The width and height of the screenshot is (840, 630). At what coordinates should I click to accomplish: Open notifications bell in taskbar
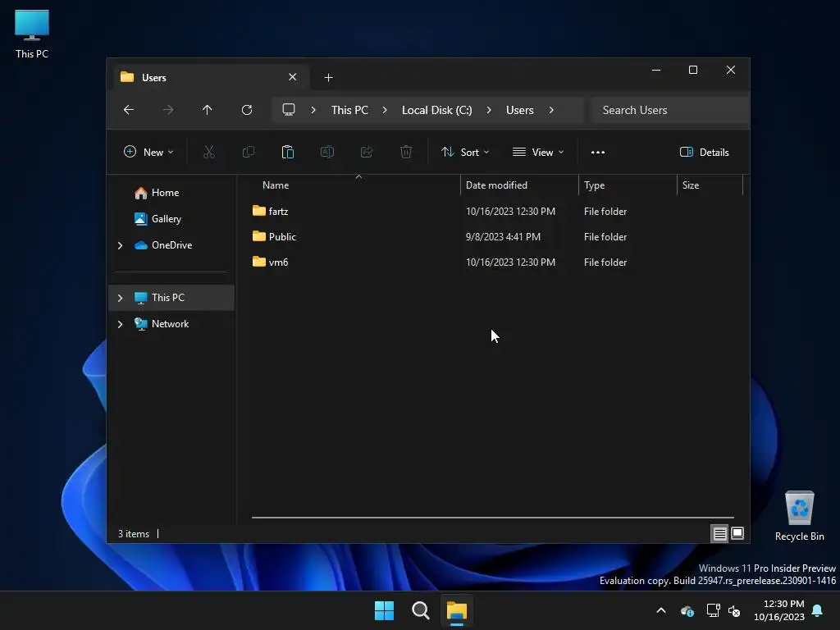[818, 610]
